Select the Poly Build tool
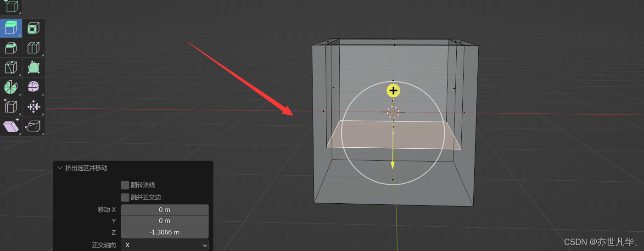The width and height of the screenshot is (644, 251). (x=34, y=67)
